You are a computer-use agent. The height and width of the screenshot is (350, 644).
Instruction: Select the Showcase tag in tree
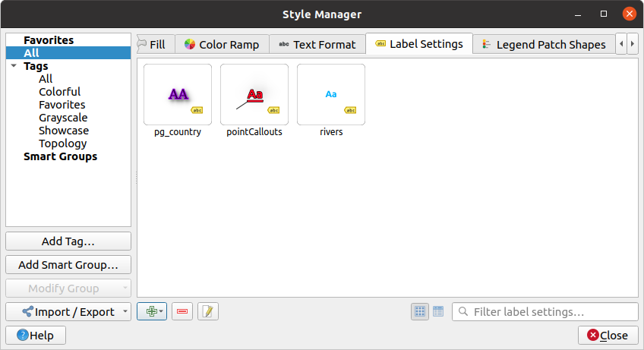pyautogui.click(x=64, y=131)
